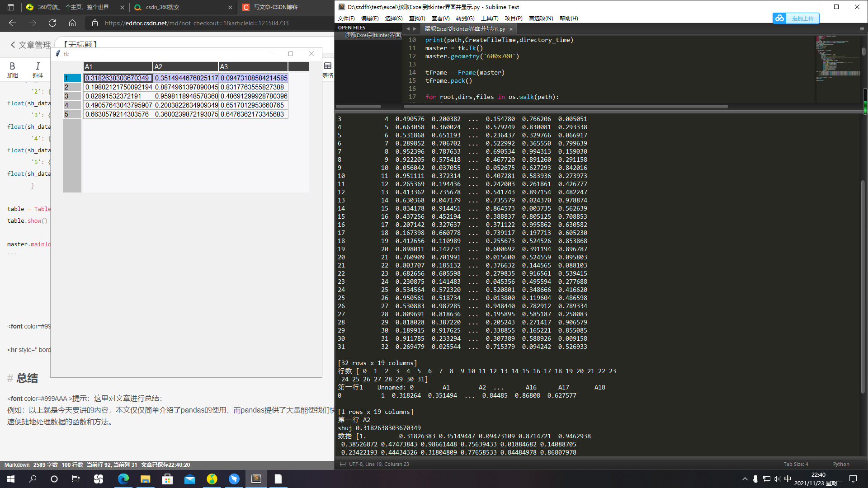The width and height of the screenshot is (868, 488).
Task: Open Tab Size 4 selector
Action: tap(796, 464)
